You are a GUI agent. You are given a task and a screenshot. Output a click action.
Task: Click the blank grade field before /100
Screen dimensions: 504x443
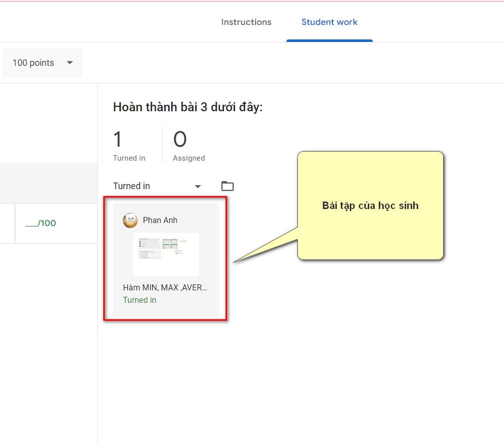[x=31, y=223]
